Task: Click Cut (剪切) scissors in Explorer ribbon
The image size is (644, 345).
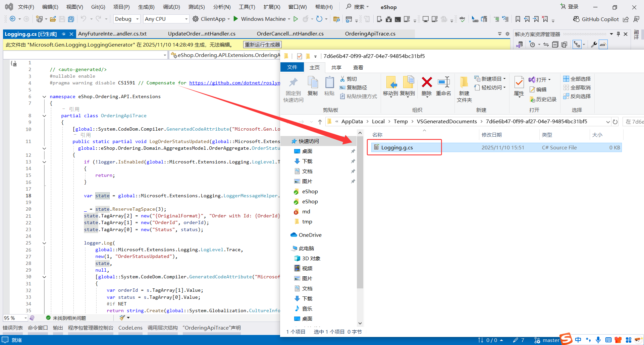Action: pos(348,79)
